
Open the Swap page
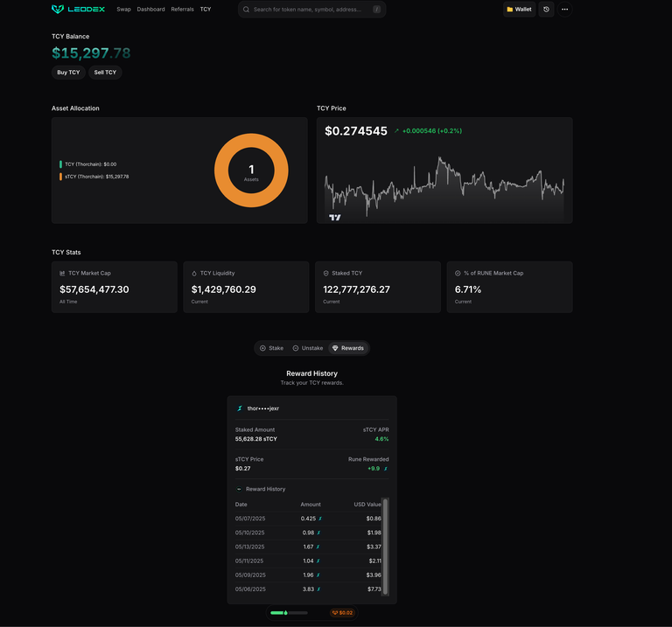pos(124,10)
